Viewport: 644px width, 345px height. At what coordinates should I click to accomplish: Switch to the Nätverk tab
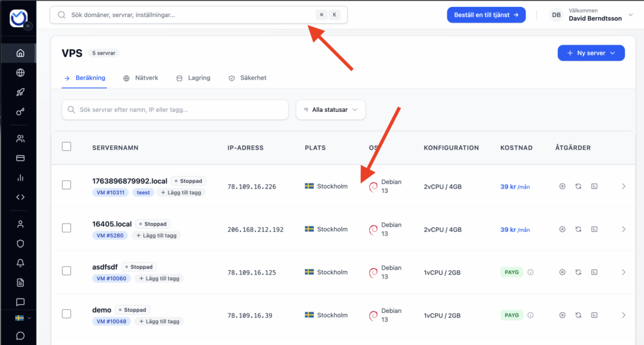(141, 78)
